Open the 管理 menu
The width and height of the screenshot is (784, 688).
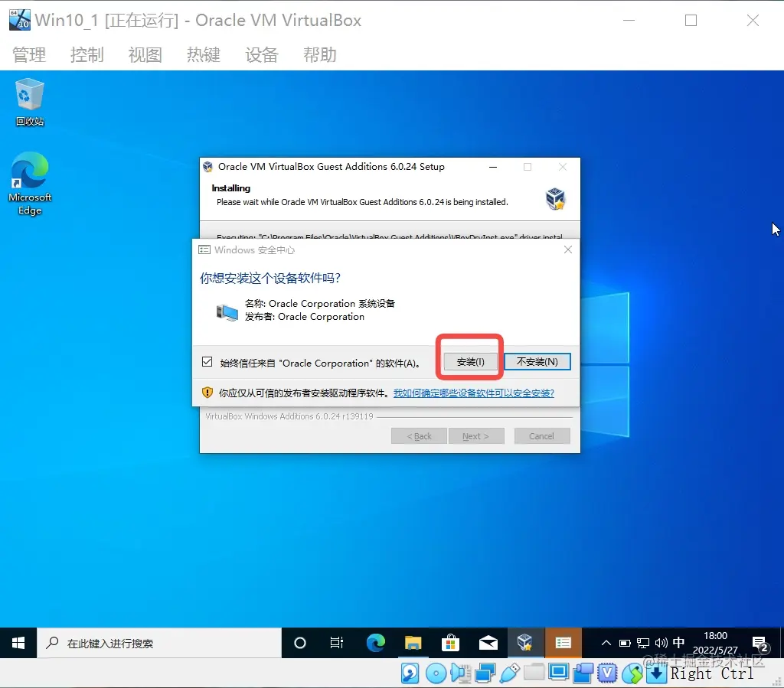pos(29,54)
